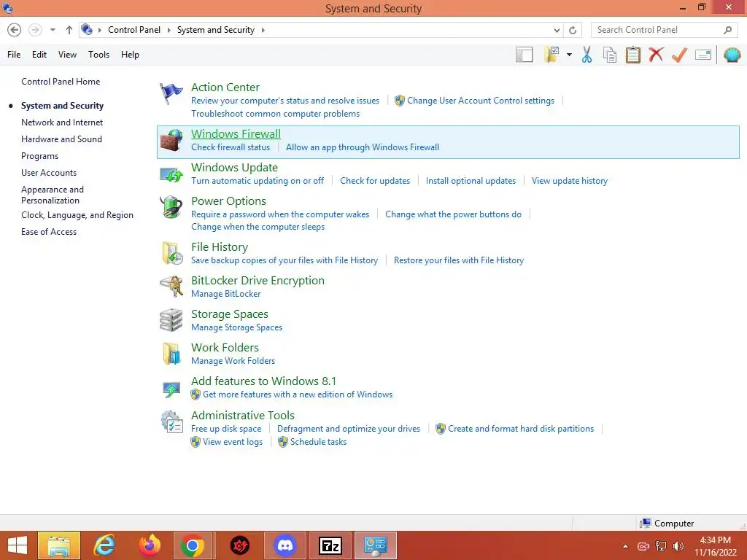Open the View menu
Viewport: 747px width, 560px height.
(x=67, y=55)
